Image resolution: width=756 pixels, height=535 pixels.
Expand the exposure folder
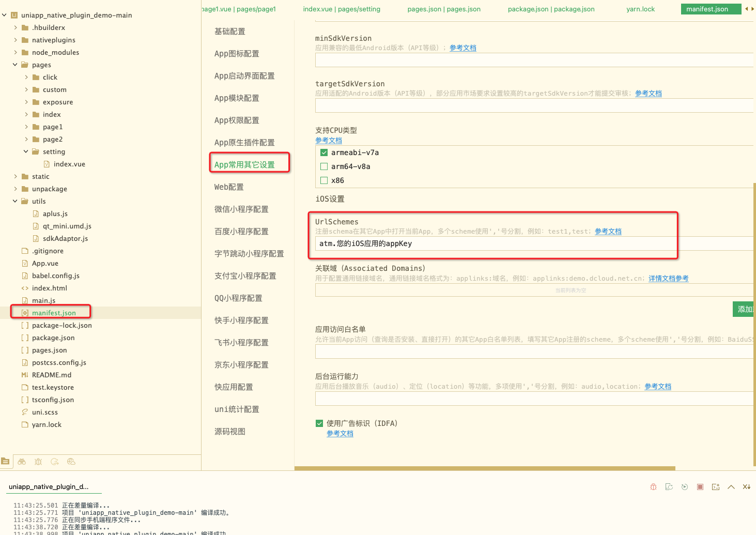pyautogui.click(x=26, y=102)
